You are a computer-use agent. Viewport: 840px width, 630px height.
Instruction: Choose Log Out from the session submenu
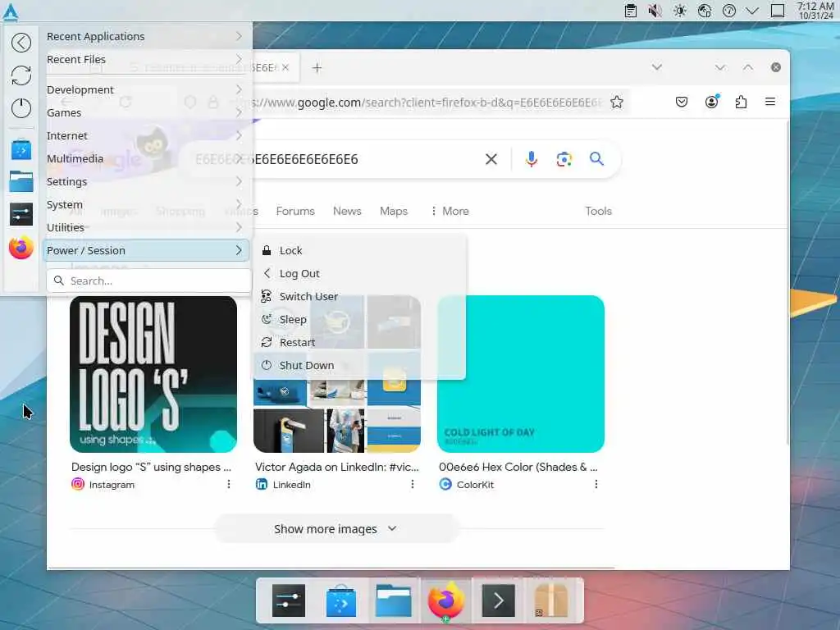click(x=359, y=274)
